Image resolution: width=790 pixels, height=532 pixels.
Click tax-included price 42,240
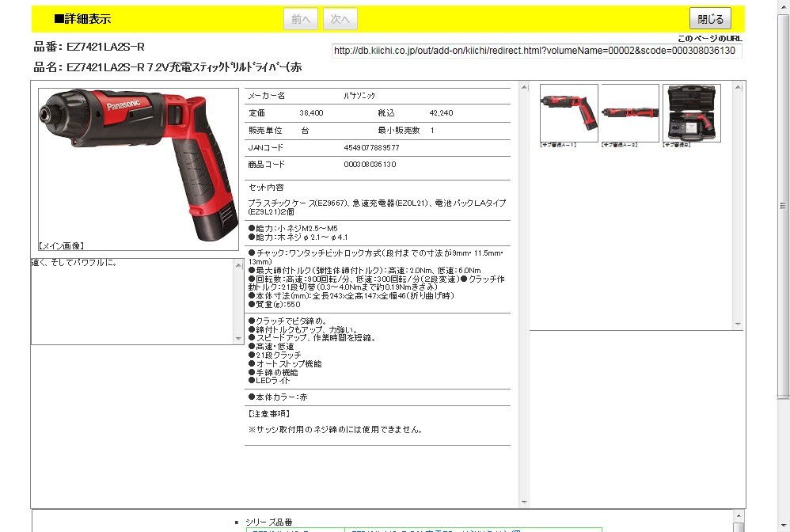[x=441, y=113]
